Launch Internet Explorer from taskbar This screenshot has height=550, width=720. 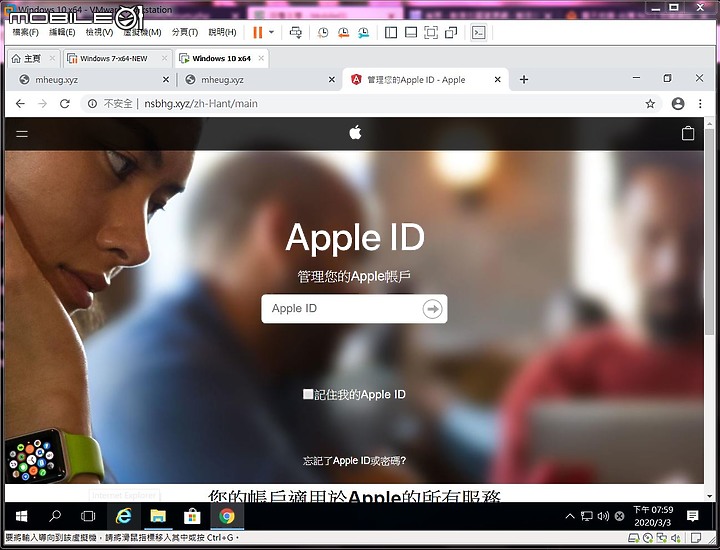[x=124, y=516]
